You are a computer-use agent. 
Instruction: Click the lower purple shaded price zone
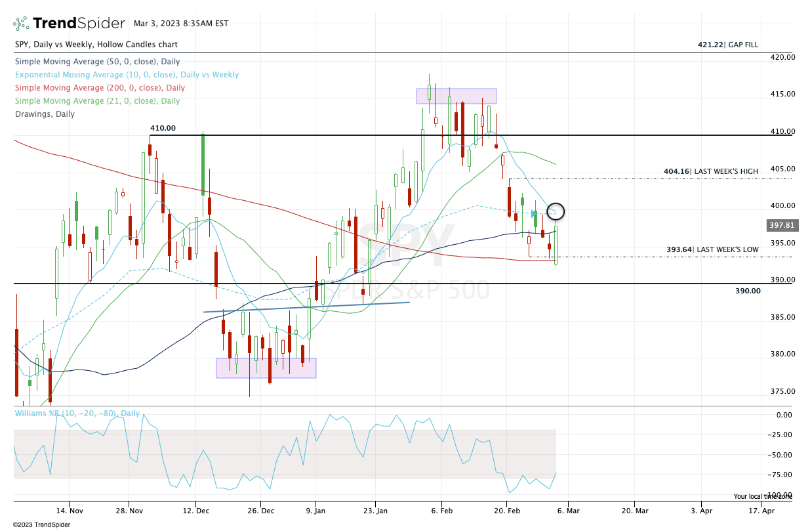[x=266, y=369]
